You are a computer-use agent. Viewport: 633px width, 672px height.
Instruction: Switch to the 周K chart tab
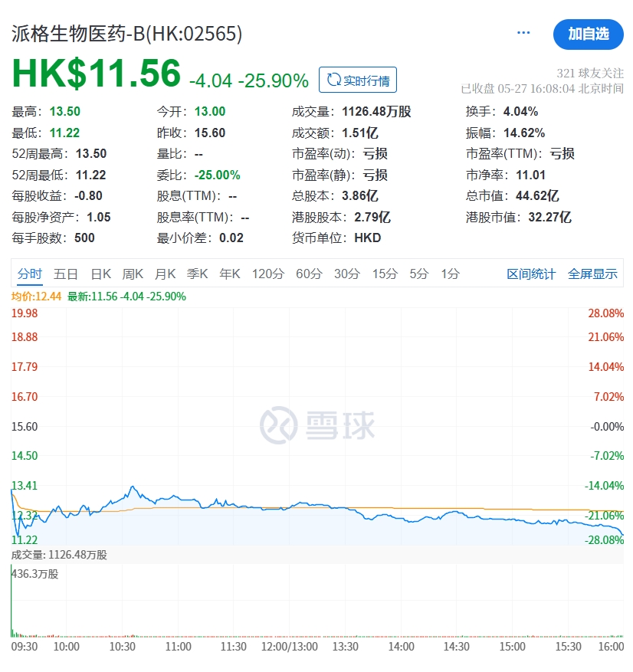pos(133,274)
